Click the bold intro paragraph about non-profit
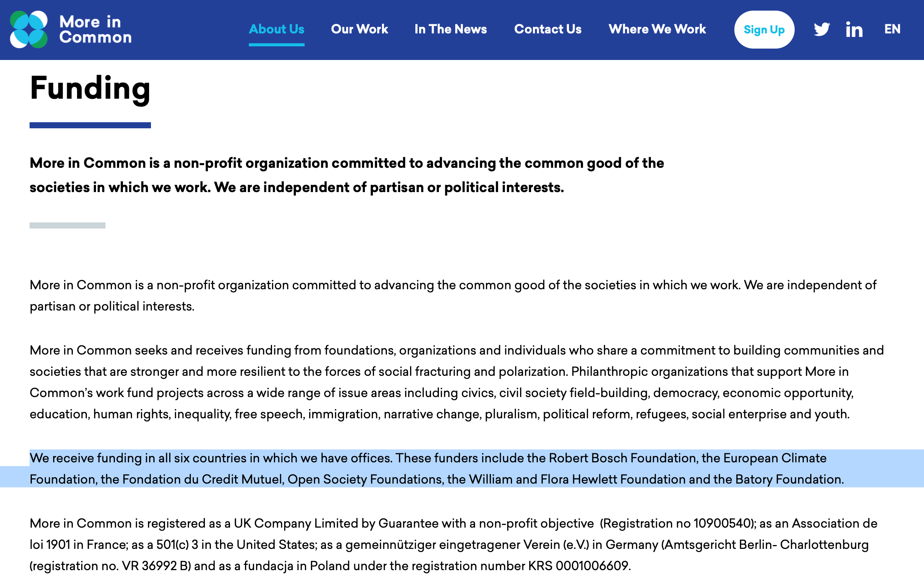 coord(347,175)
